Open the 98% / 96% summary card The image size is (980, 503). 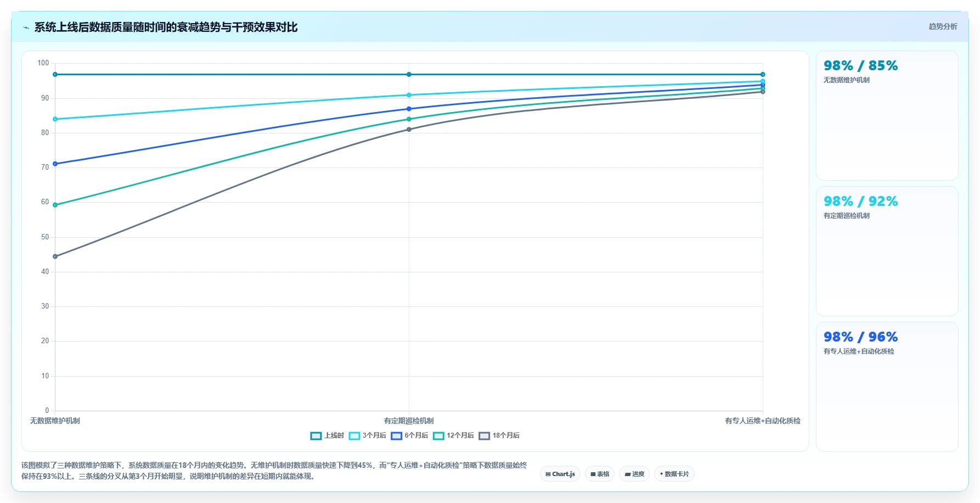point(887,387)
